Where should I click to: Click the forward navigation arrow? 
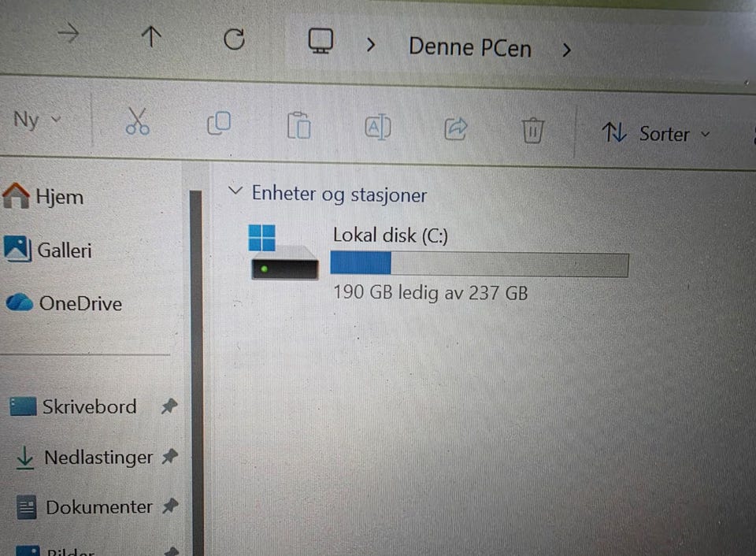pyautogui.click(x=68, y=34)
